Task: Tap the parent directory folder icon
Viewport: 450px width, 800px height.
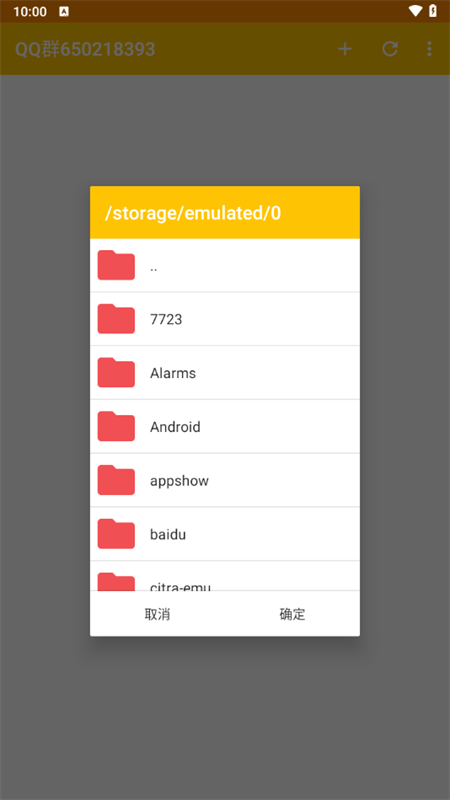Action: [x=116, y=265]
